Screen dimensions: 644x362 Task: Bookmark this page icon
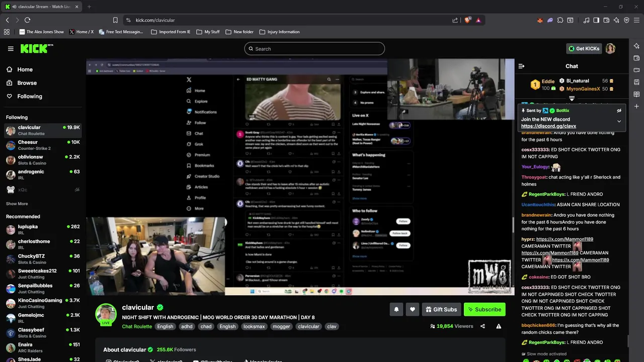[x=115, y=20]
